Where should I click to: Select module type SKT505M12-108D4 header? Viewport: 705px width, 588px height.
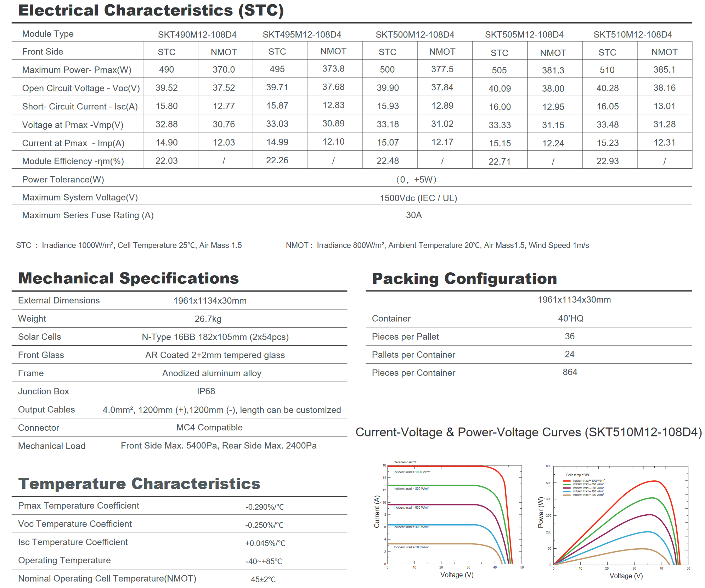click(x=524, y=35)
